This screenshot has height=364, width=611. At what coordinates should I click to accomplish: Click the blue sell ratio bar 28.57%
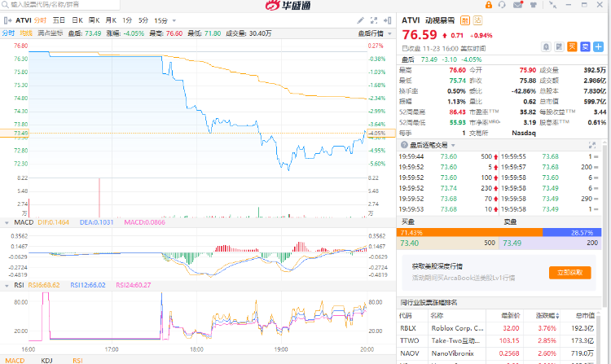pos(574,232)
